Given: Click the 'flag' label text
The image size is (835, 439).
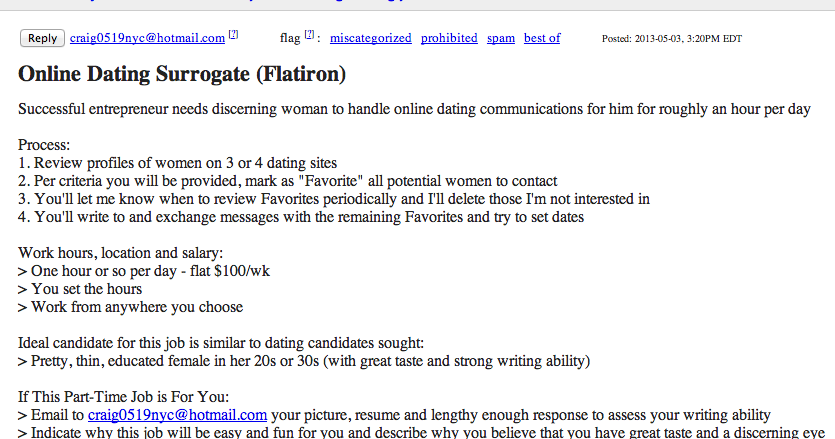Looking at the screenshot, I should 290,38.
